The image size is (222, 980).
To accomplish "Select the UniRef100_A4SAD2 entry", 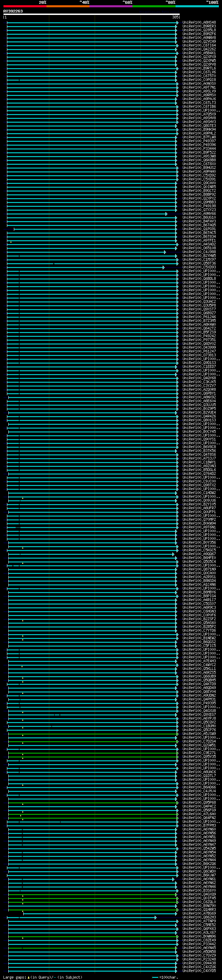I will tap(199, 244).
